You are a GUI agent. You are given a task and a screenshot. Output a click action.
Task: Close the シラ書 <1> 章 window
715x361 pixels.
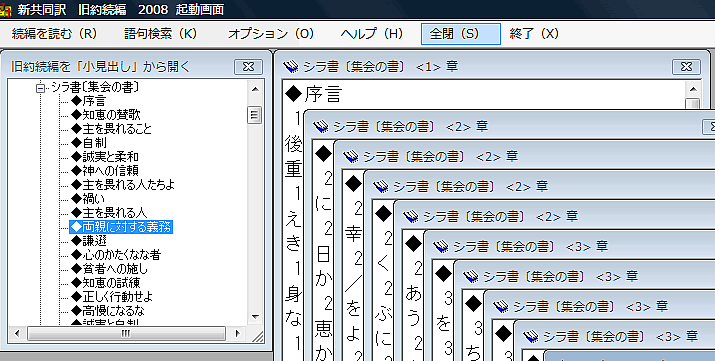686,67
